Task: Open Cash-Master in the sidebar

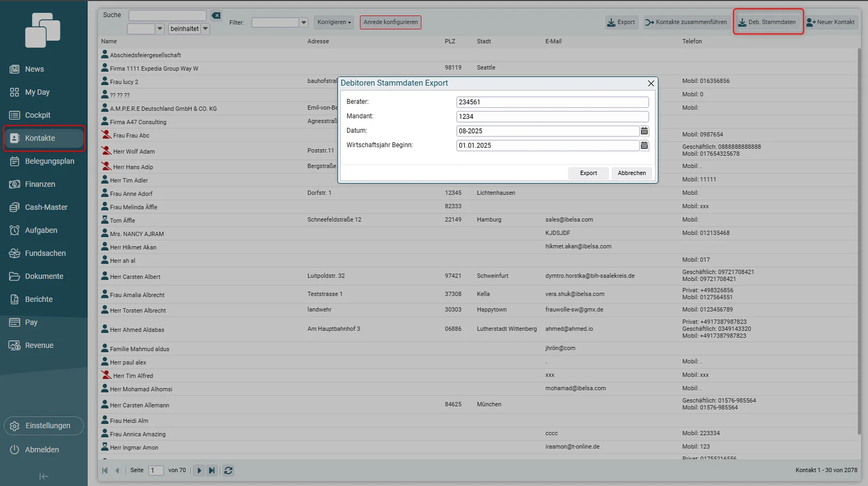Action: (x=46, y=207)
